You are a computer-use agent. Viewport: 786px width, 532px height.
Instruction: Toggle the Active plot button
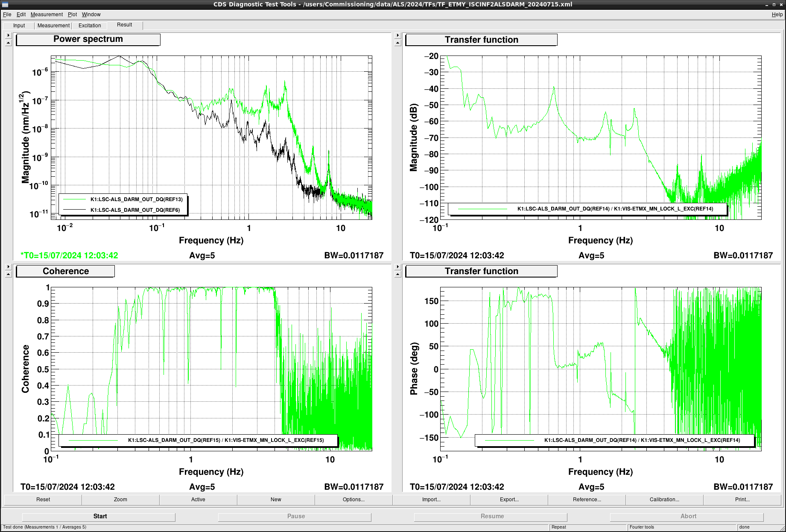coord(198,500)
